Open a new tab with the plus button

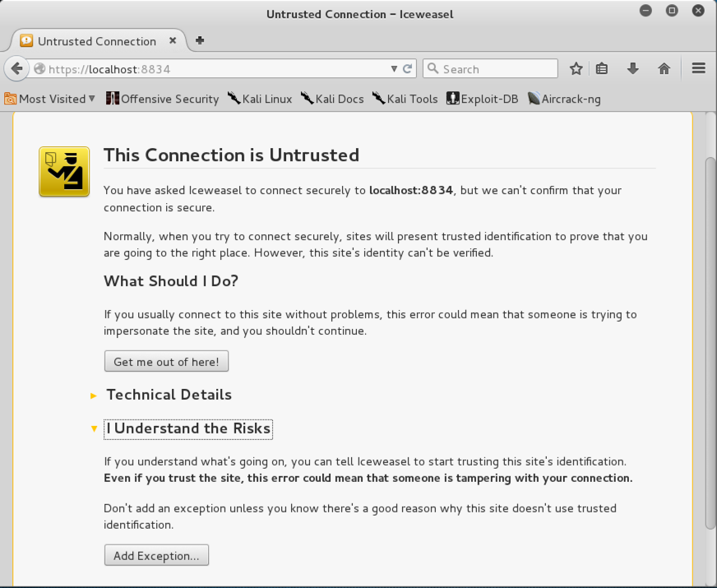(x=199, y=40)
